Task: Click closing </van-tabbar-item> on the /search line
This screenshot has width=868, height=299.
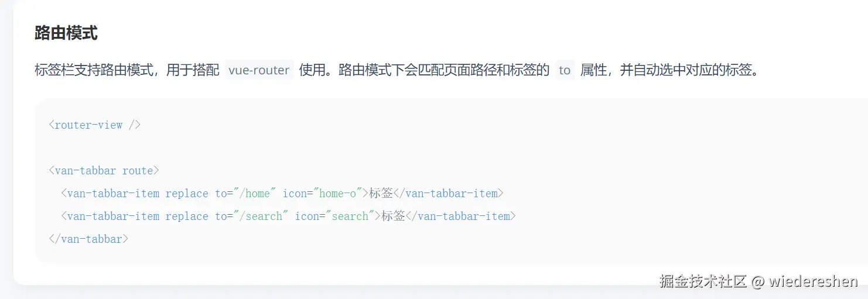Action: pos(460,216)
